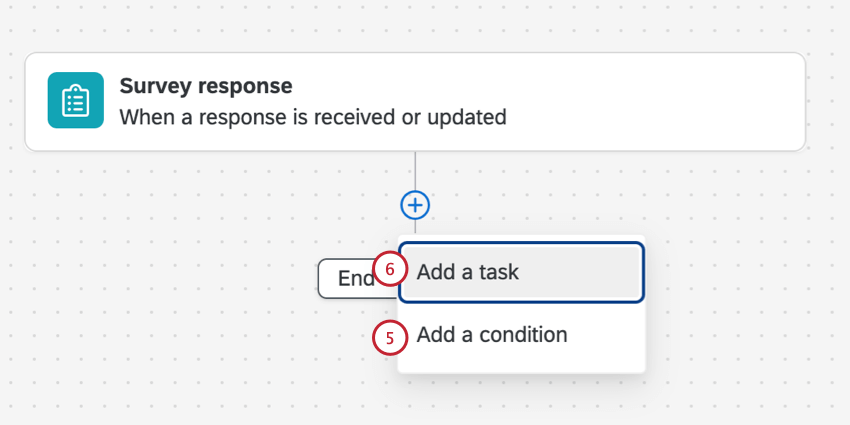Click the red circled number 5 marker

pyautogui.click(x=389, y=338)
